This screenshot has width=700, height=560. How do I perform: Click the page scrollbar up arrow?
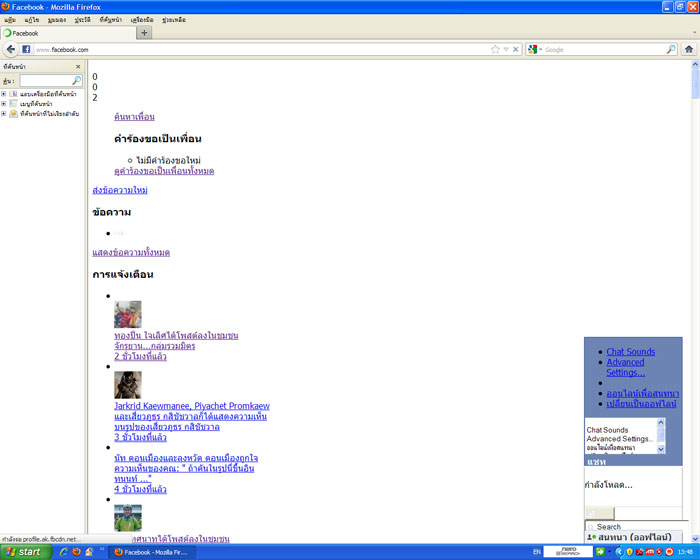click(695, 64)
